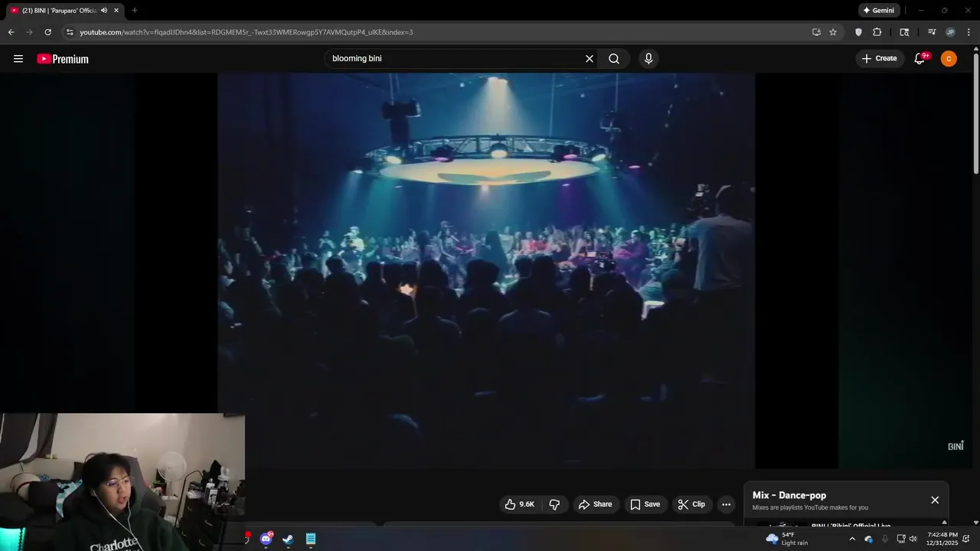Open the media controls music-note icon

click(x=932, y=32)
